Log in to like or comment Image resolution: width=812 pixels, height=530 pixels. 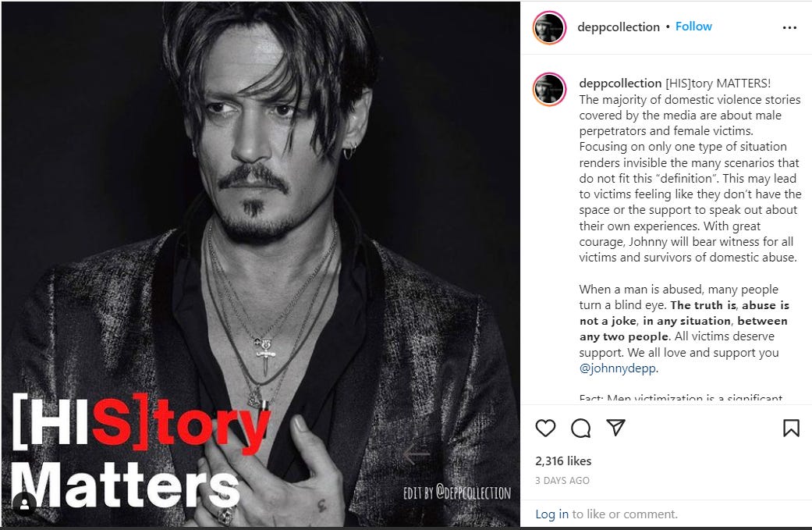551,514
